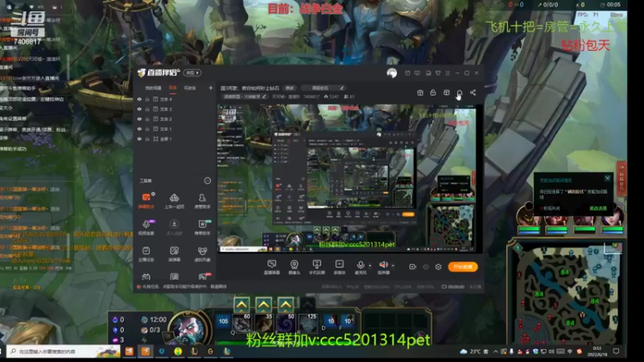Switch to the third scene tab
Screen dimensions: 644x362
pos(190,88)
